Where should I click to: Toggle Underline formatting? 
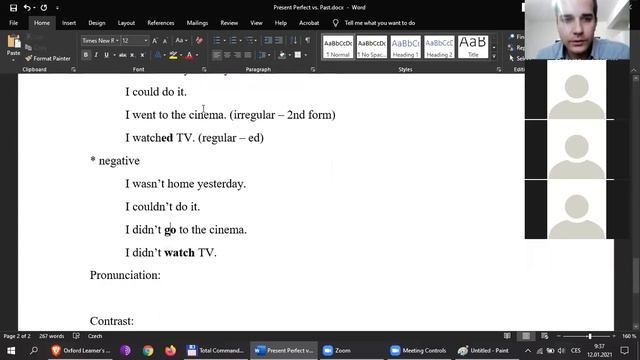[x=106, y=55]
